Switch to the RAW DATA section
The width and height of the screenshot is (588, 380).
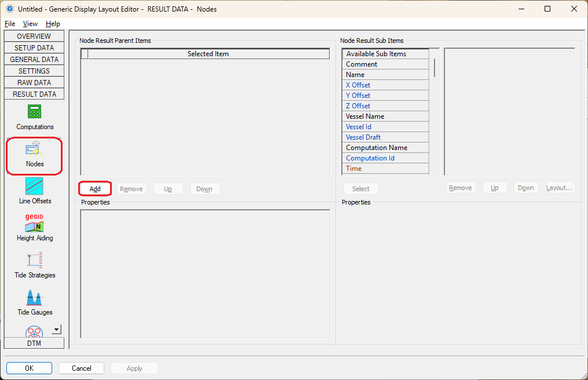[x=34, y=82]
